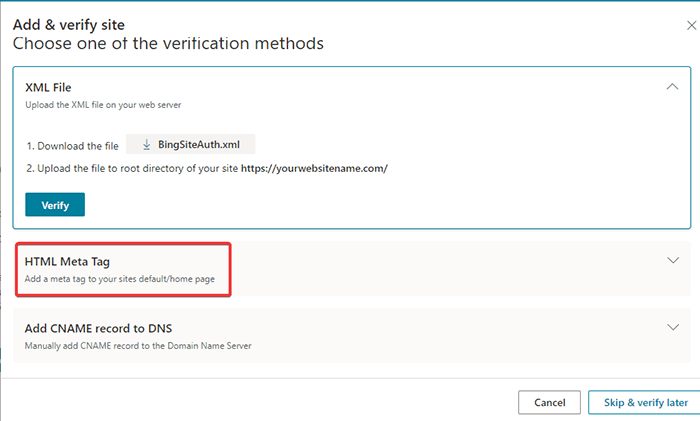Collapse the XML File section chevron
700x421 pixels.
coord(672,87)
